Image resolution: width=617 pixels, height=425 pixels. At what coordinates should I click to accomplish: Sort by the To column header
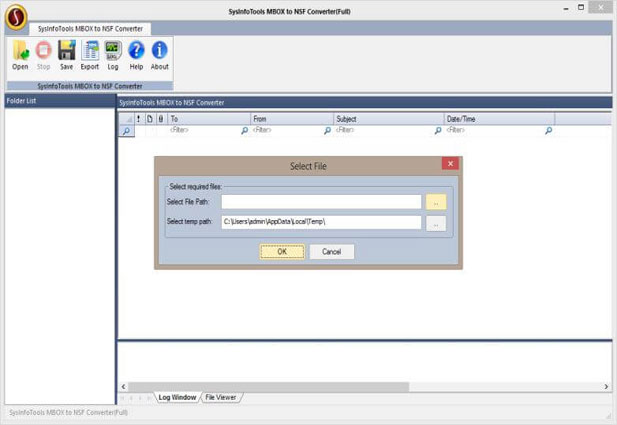click(x=209, y=119)
